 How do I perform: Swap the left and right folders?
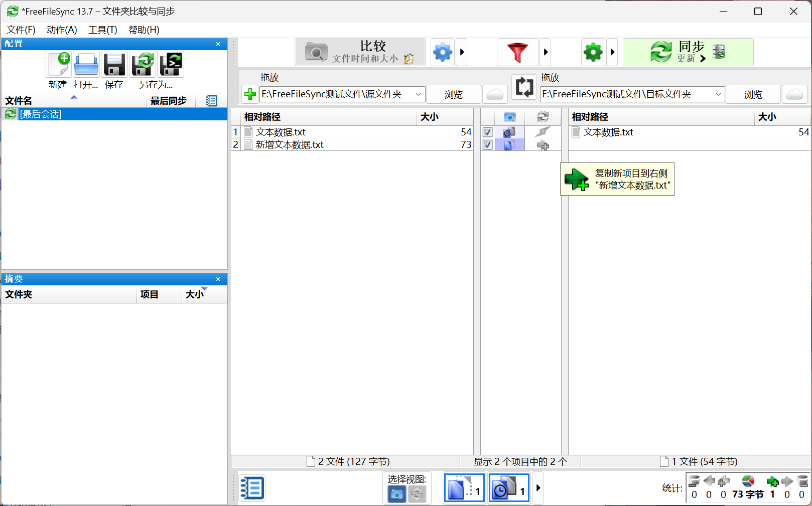524,87
